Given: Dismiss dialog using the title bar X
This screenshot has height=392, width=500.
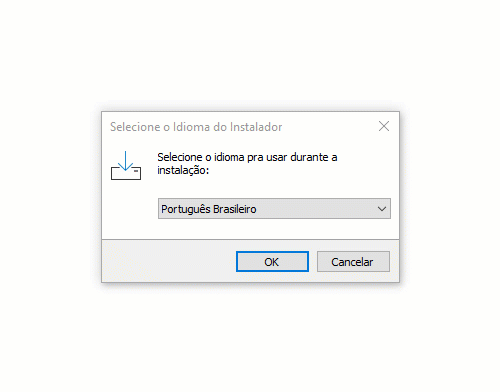Looking at the screenshot, I should pos(384,126).
